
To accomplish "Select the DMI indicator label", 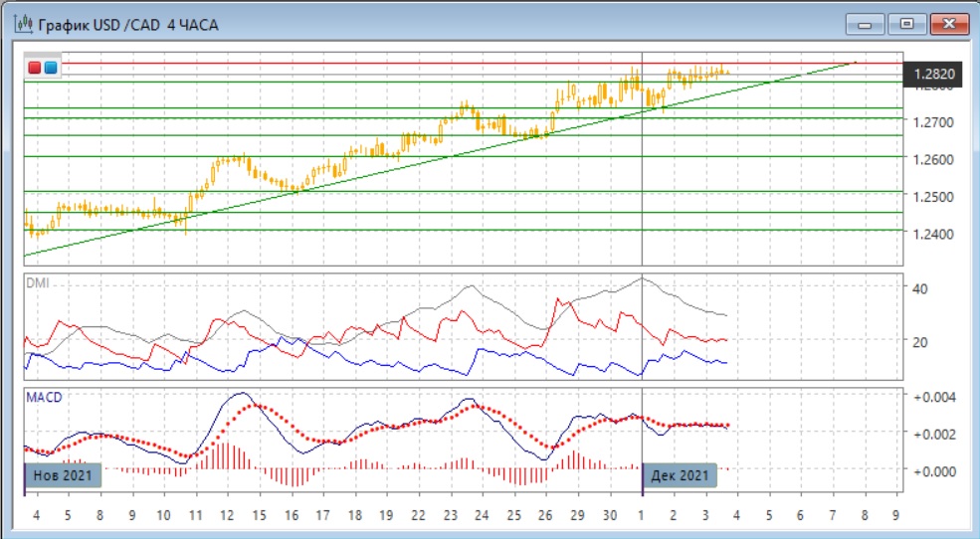I will pos(37,283).
